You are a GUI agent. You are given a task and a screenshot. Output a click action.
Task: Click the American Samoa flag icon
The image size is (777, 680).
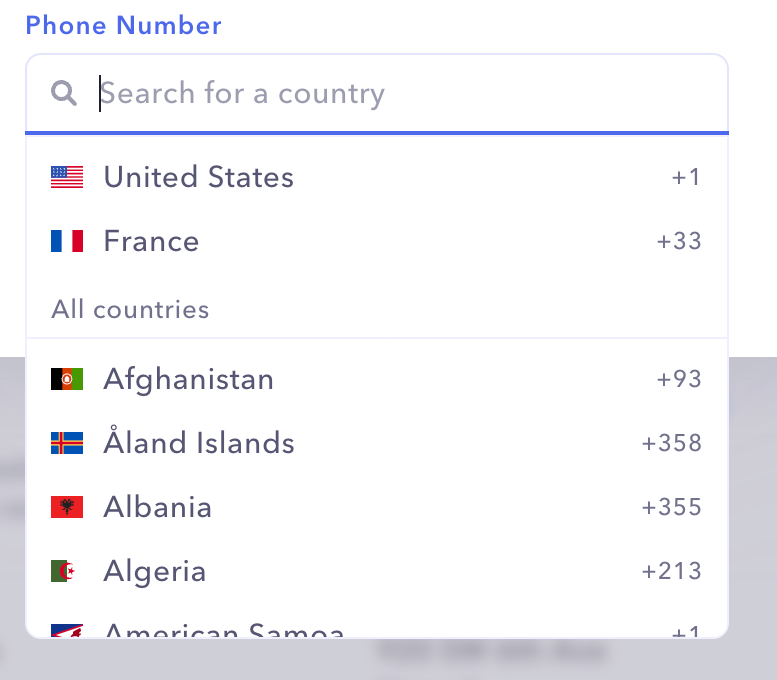(67, 631)
